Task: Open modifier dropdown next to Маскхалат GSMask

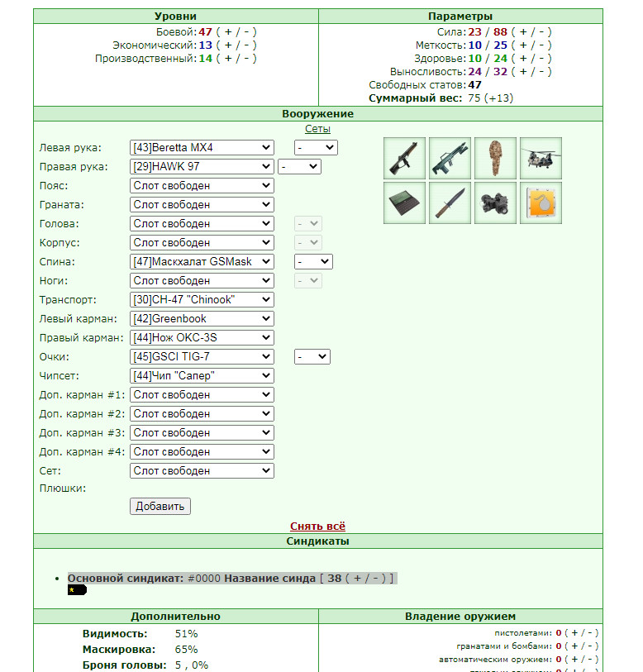Action: (313, 261)
